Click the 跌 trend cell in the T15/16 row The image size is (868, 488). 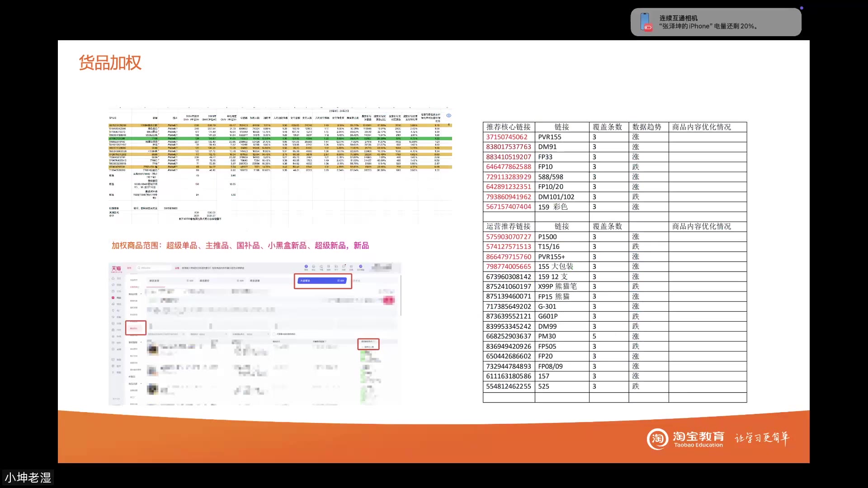coord(649,247)
